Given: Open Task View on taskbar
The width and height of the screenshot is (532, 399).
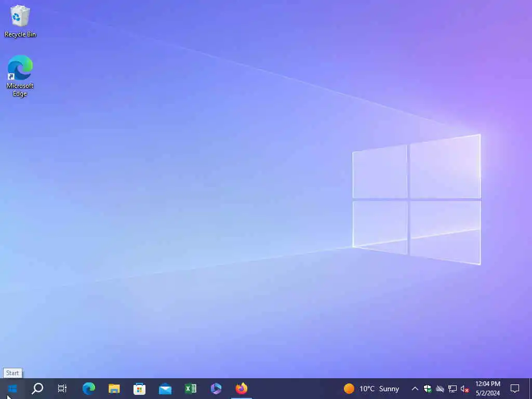Looking at the screenshot, I should click(62, 389).
